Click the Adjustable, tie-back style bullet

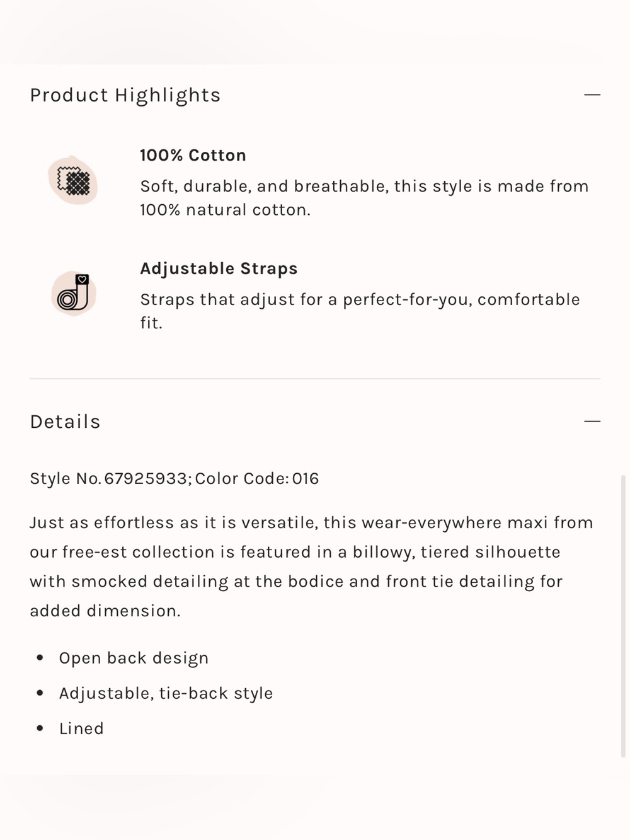(x=166, y=693)
